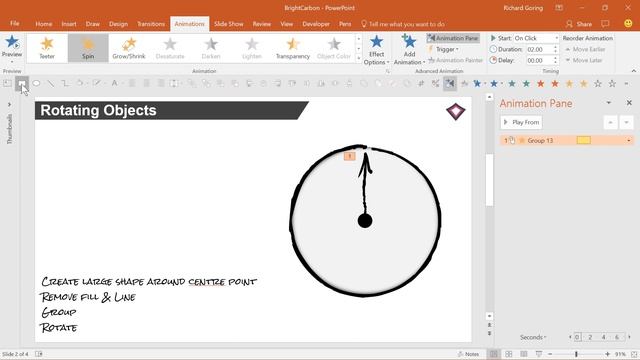The width and height of the screenshot is (640, 360).
Task: Click the highlighted animation pane icon in quick toolbar
Action: [450, 84]
